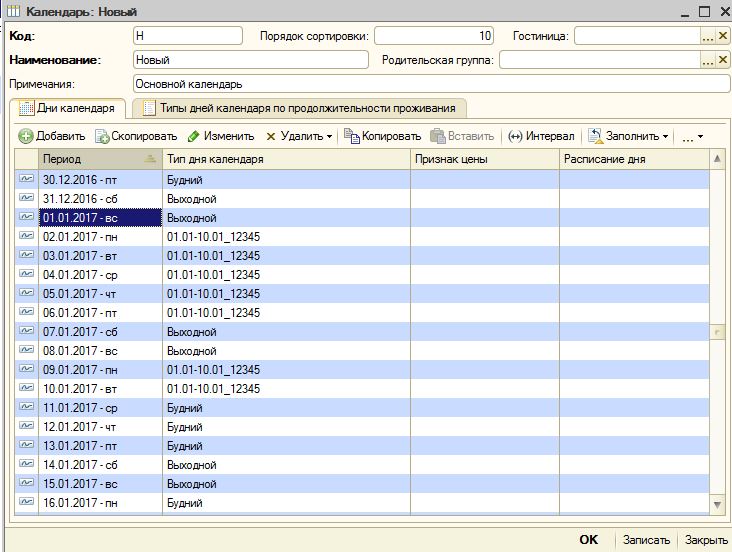Focus the Код input field
The image size is (732, 552).
coord(188,36)
